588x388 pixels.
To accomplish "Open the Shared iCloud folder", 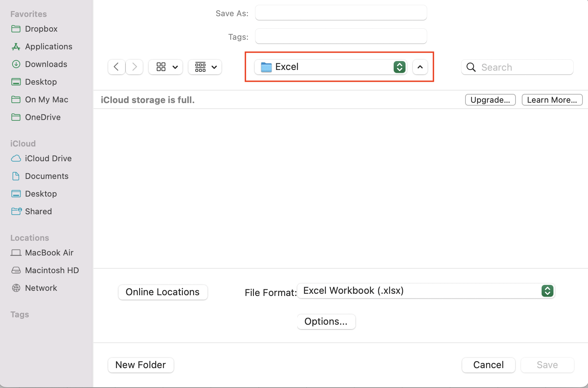I will [x=32, y=211].
